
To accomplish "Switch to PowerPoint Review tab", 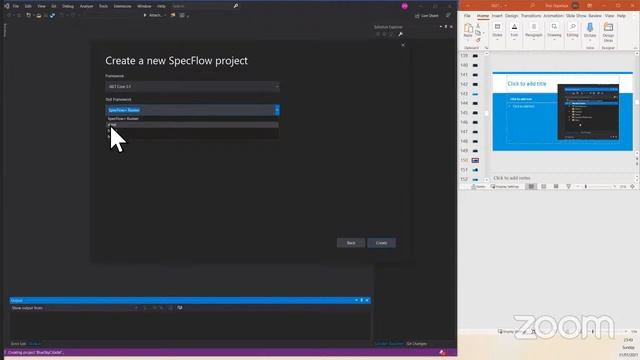I will pyautogui.click(x=595, y=16).
